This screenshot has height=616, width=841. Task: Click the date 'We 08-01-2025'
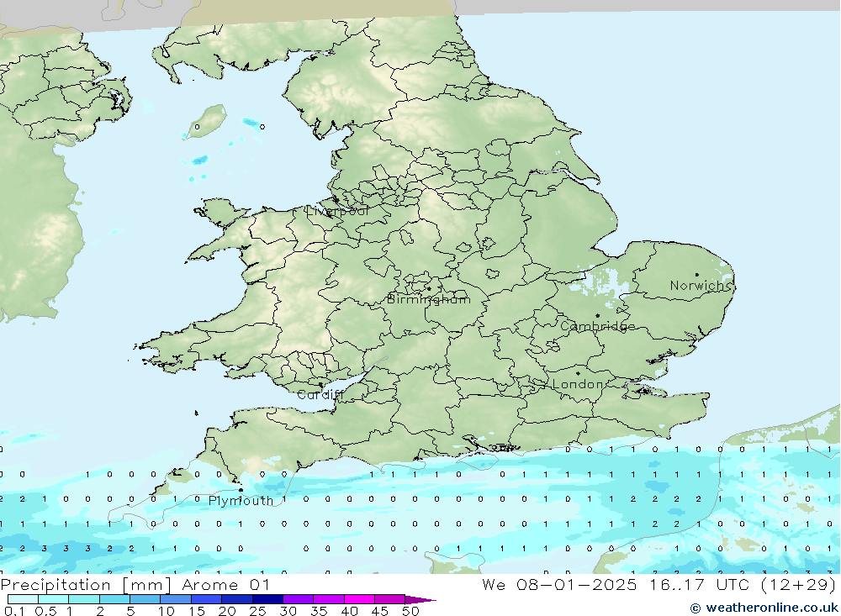click(559, 585)
